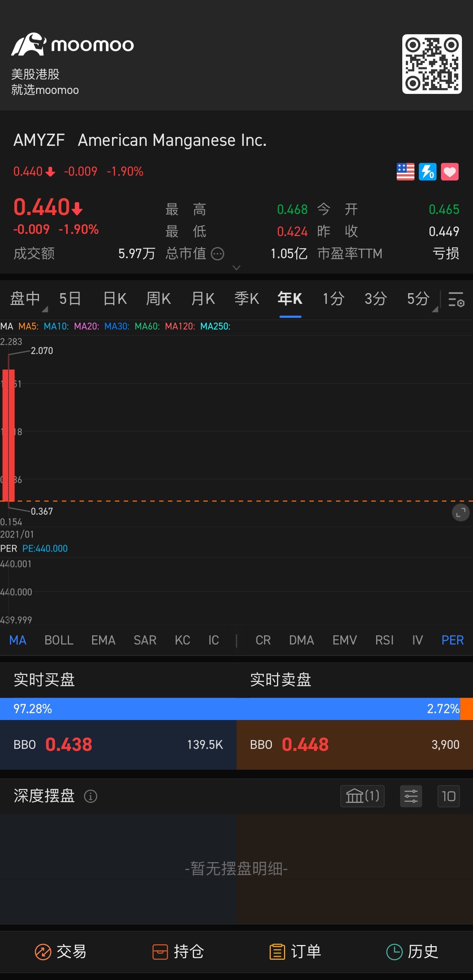Tap the MA250 legend label
The height and width of the screenshot is (980, 473).
point(216,326)
